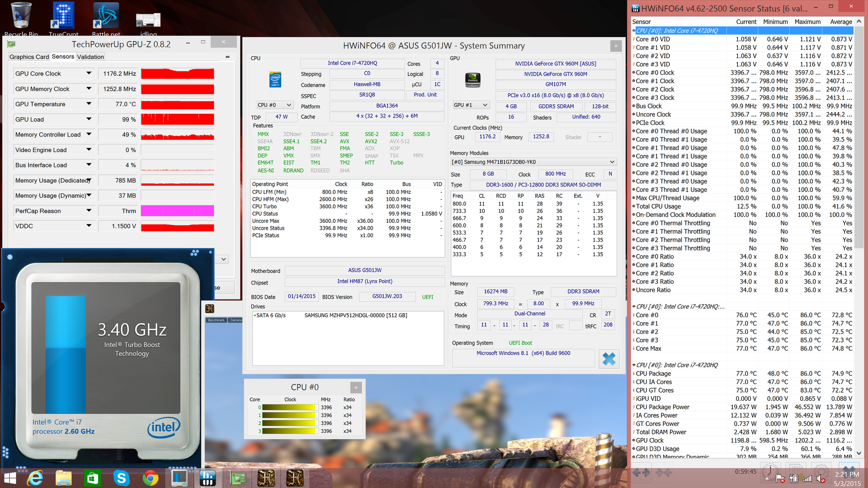868x488 pixels.
Task: Open File Explorer from taskbar
Action: click(x=63, y=478)
